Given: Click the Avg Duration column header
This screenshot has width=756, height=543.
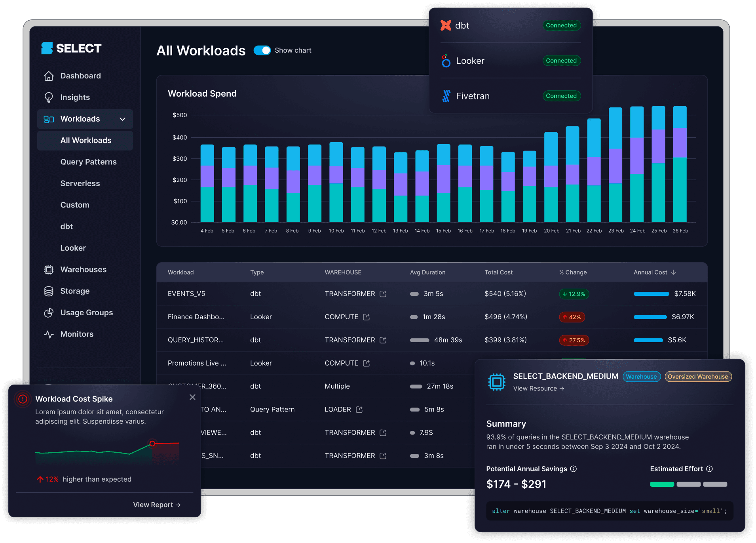Looking at the screenshot, I should click(427, 272).
